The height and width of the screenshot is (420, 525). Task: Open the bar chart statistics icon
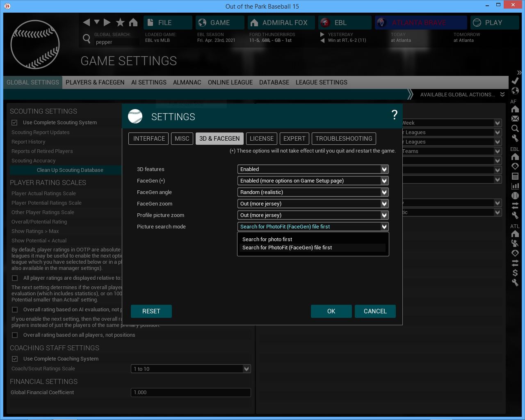click(x=515, y=186)
